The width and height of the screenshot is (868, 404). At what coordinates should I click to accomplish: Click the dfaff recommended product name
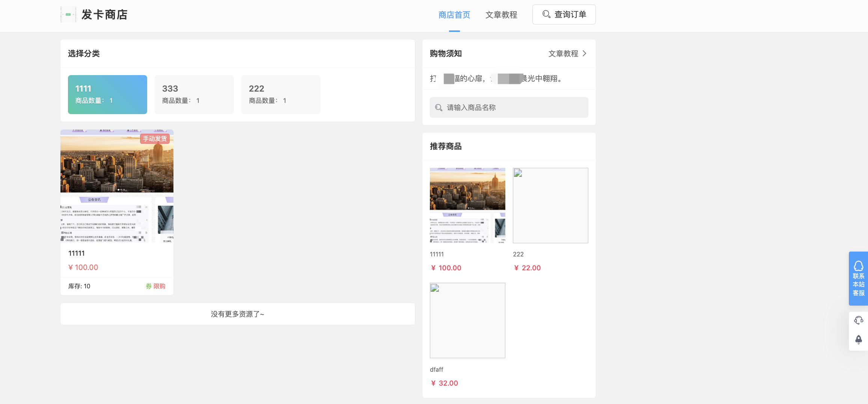[437, 369]
